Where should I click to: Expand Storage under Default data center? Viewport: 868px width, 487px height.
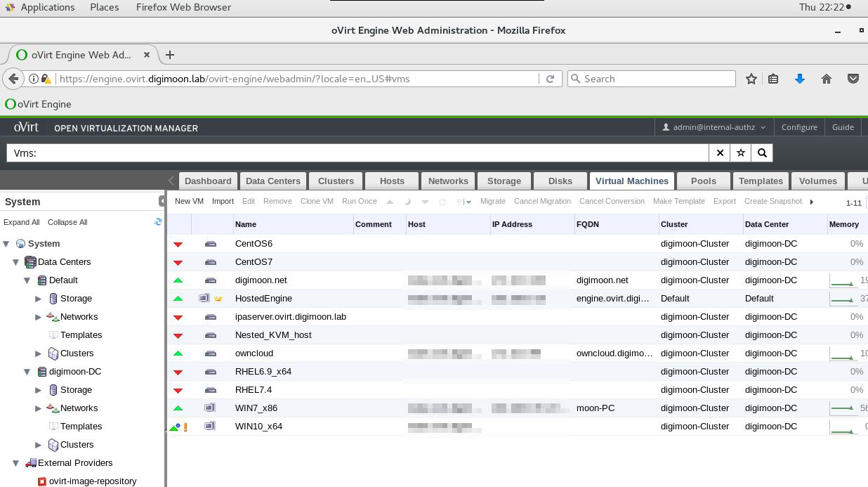[x=39, y=299]
